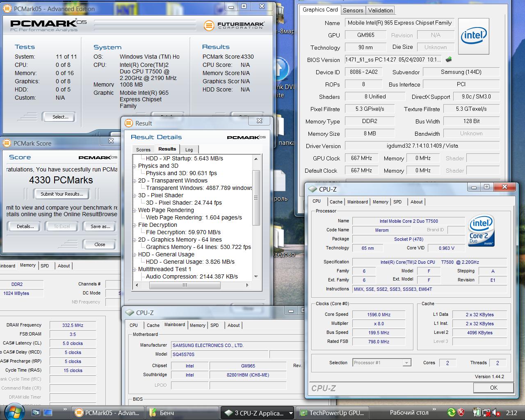
Task: Click the Save as button
Action: coord(100,226)
